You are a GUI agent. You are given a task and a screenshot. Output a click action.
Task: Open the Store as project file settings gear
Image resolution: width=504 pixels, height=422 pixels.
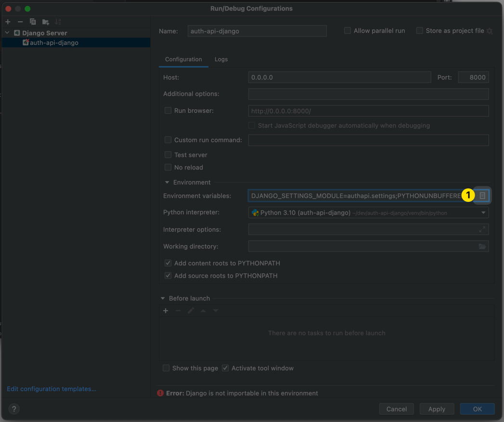[x=490, y=31]
